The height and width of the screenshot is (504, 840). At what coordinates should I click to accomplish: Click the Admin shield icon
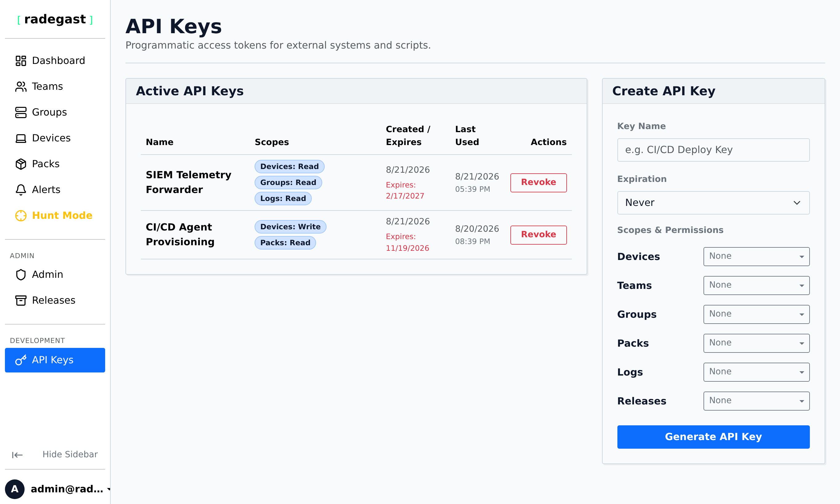point(21,274)
